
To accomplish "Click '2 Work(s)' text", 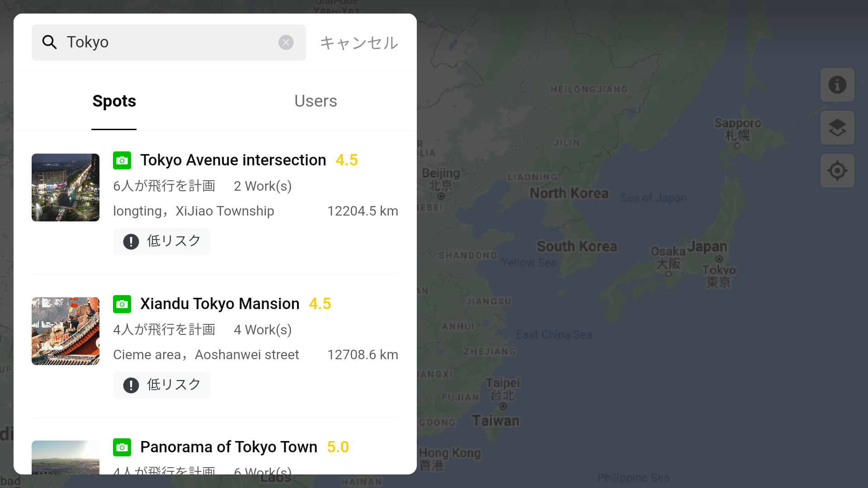I will (x=263, y=186).
